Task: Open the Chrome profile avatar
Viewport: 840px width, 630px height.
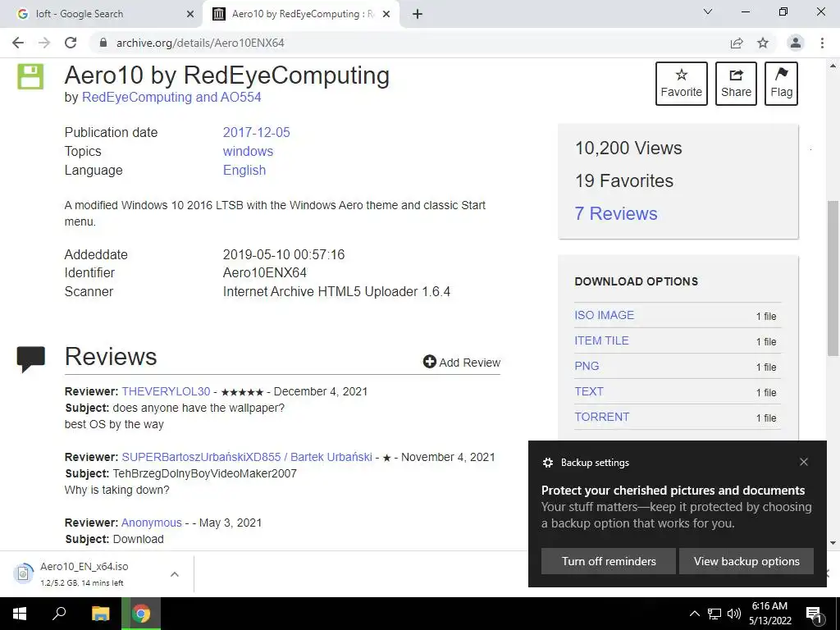Action: (x=796, y=43)
